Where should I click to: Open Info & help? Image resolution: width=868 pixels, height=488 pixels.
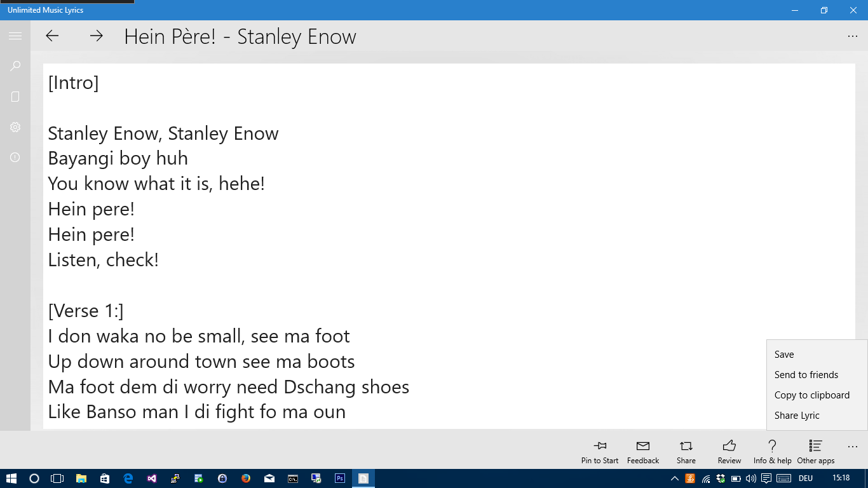772,450
